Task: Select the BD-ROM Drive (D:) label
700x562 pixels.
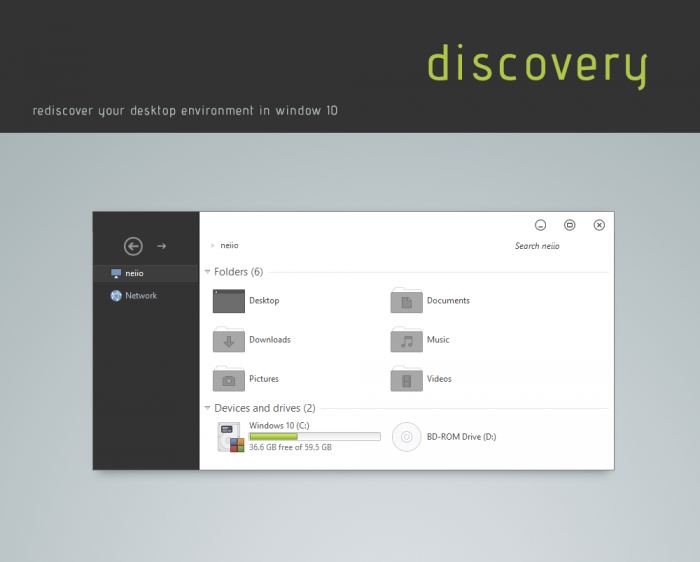Action: (x=462, y=437)
